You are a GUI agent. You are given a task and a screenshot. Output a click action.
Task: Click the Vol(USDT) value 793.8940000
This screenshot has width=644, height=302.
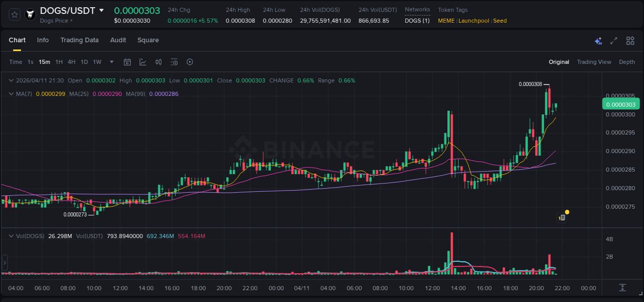click(125, 236)
